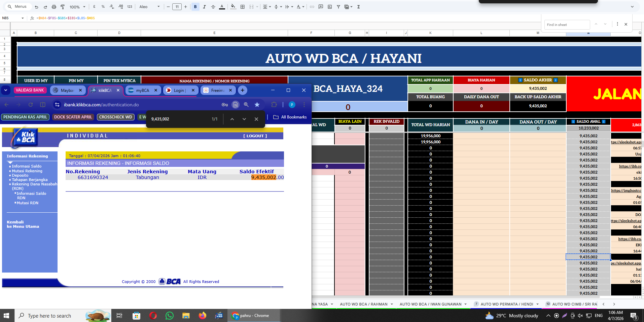Open the Functions sigma menu

359,7
